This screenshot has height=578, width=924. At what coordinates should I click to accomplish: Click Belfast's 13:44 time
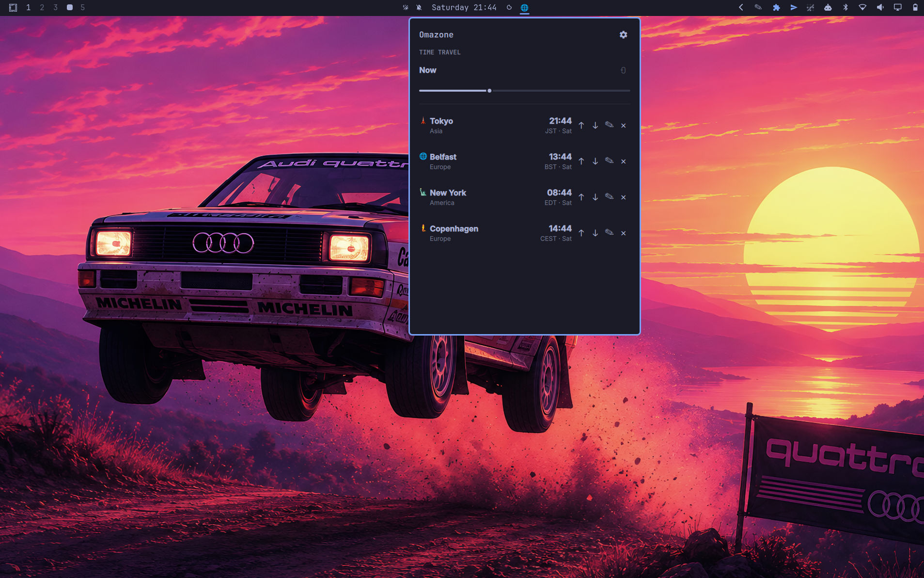point(560,157)
